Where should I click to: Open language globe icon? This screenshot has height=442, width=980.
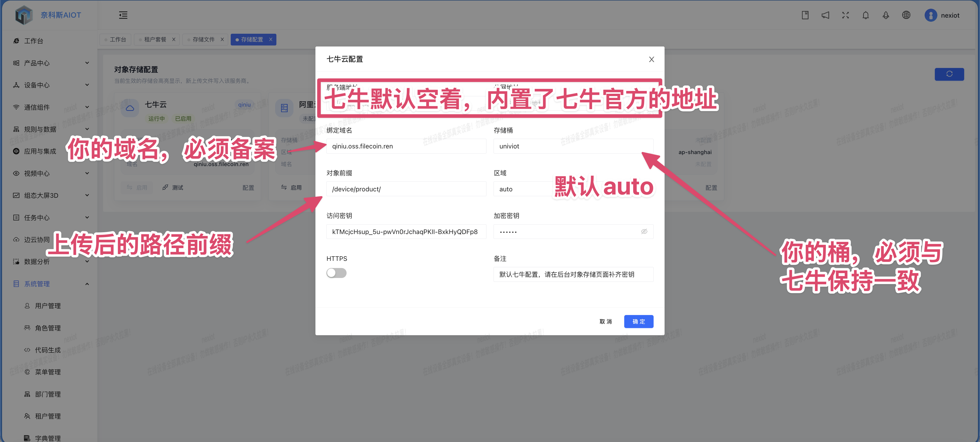(x=906, y=15)
